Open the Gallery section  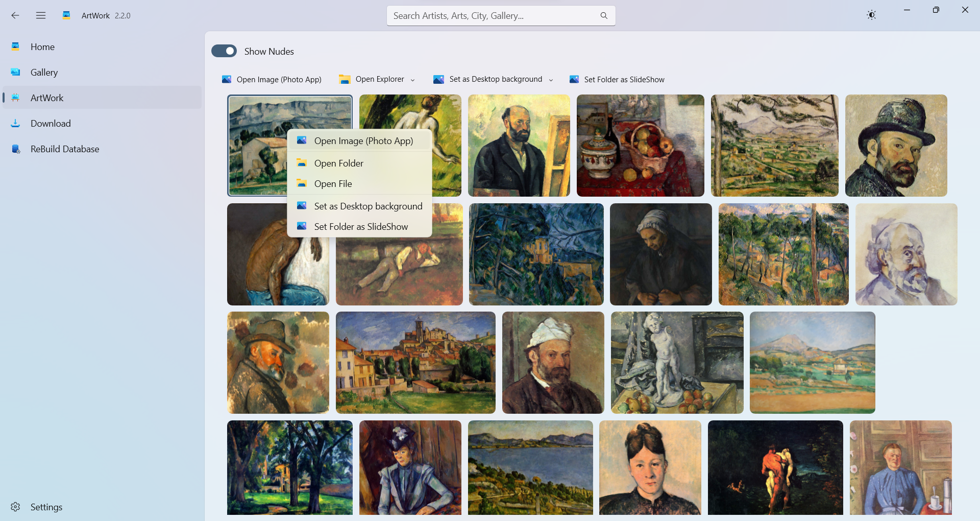[102, 72]
